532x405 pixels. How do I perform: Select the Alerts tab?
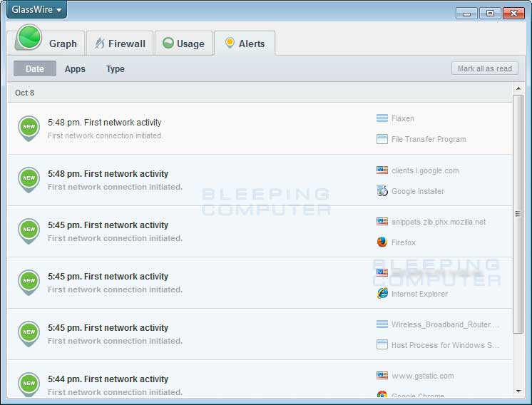tap(244, 43)
